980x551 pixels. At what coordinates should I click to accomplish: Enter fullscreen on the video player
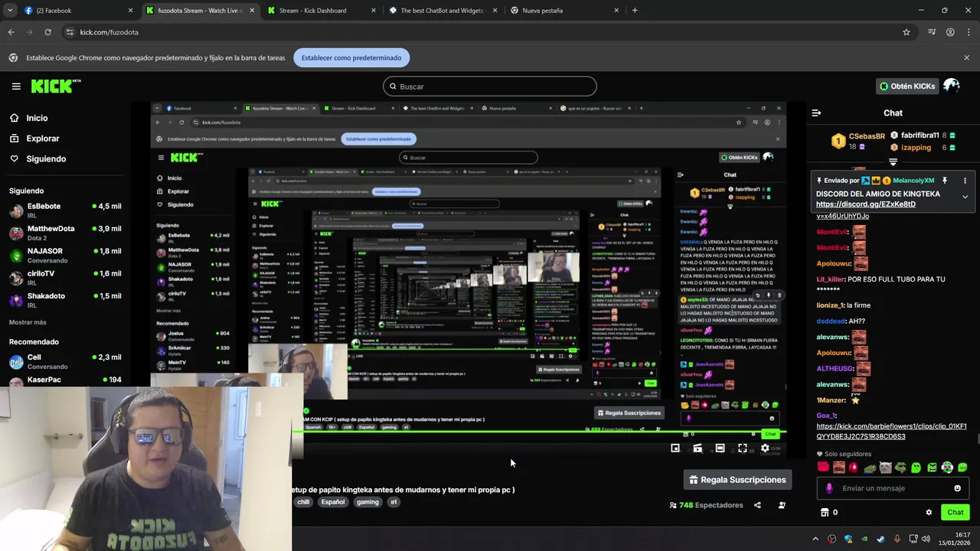pos(742,448)
